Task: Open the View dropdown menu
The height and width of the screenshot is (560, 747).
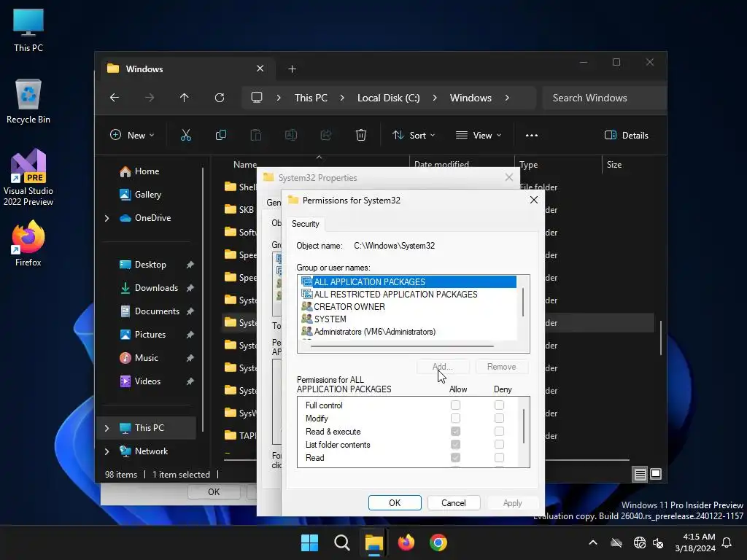Action: click(479, 135)
